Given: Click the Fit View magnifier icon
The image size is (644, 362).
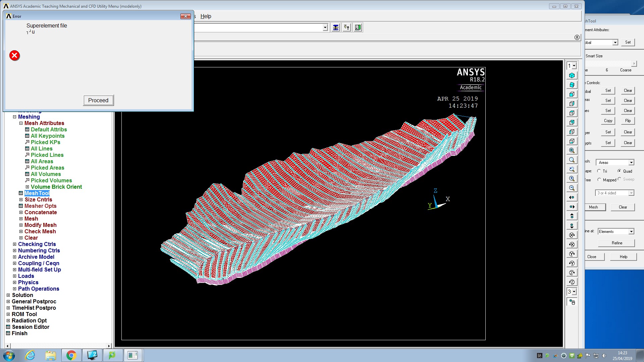Looking at the screenshot, I should pos(572,150).
